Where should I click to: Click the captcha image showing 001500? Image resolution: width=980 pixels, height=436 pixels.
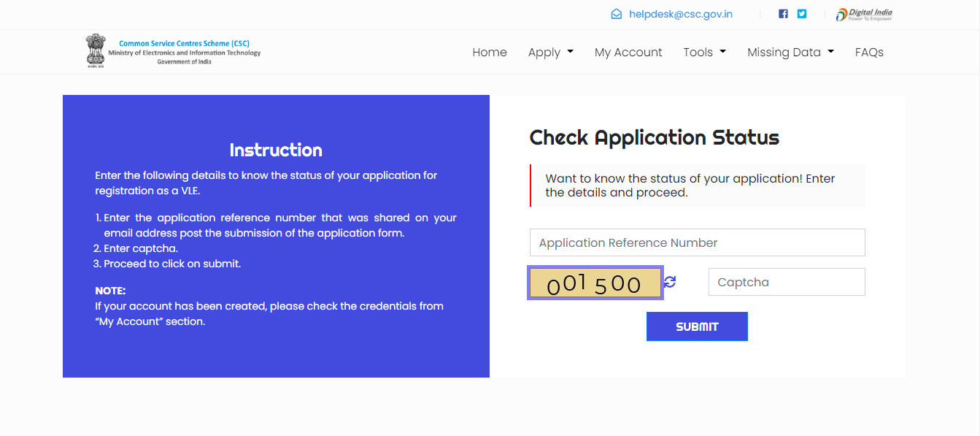coord(595,283)
